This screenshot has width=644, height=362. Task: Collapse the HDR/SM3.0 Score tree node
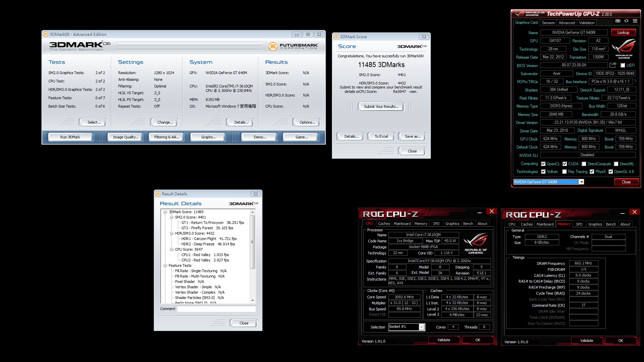pyautogui.click(x=171, y=233)
